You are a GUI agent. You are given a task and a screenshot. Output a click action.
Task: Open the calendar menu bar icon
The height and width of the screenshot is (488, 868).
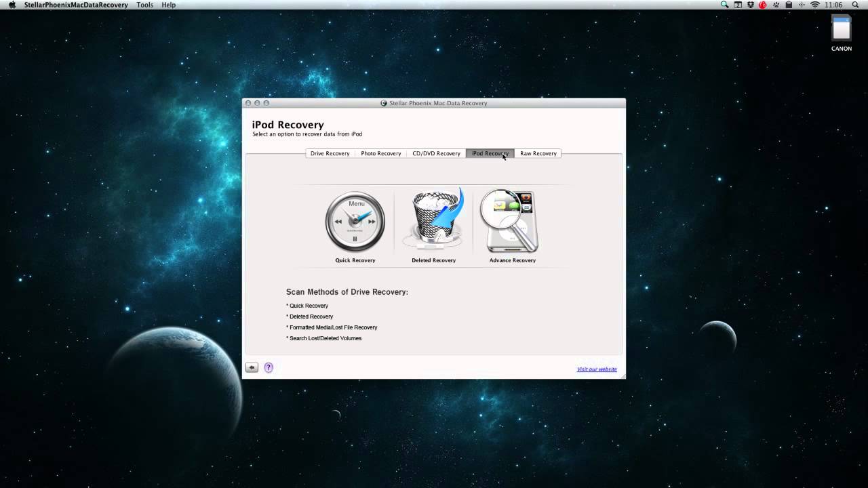[x=738, y=5]
